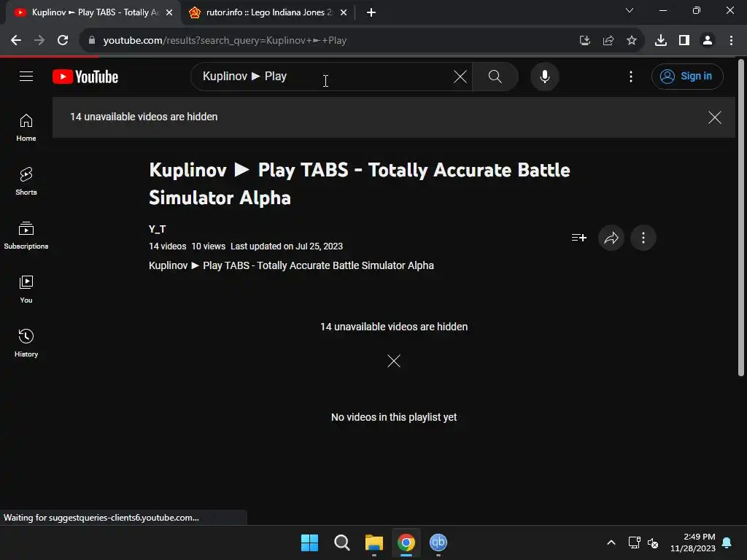Viewport: 747px width, 560px height.
Task: Open YouTube settings three-dot menu near Sign in
Action: point(631,77)
